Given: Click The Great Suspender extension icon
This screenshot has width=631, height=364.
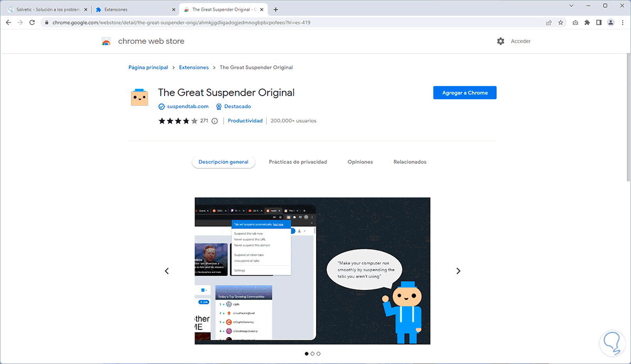Looking at the screenshot, I should (139, 98).
